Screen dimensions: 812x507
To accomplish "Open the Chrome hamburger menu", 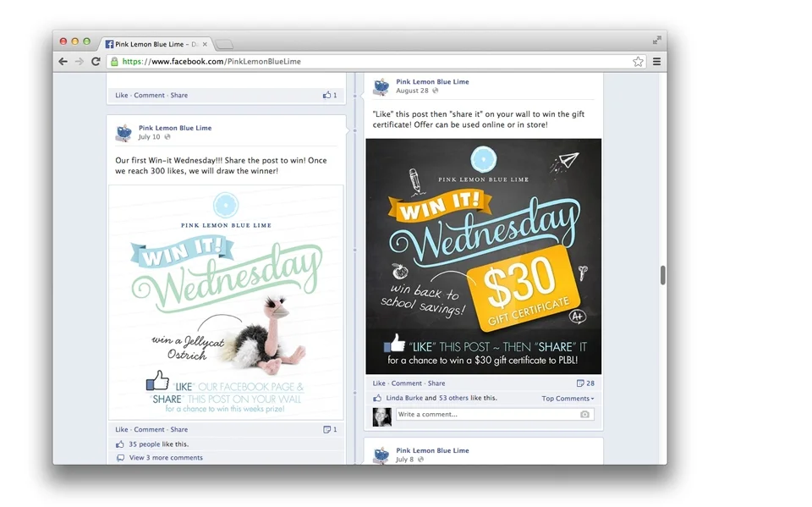I will 656,62.
